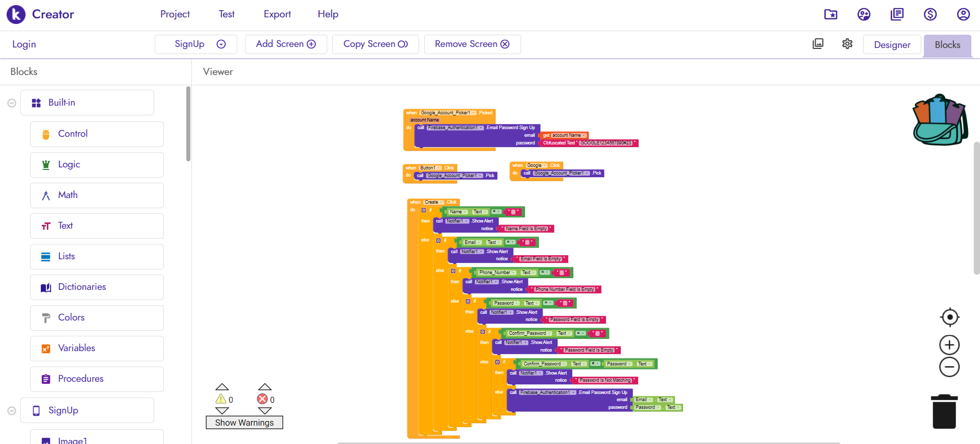This screenshot has width=980, height=444.
Task: Click the Add Screen button
Action: (x=286, y=44)
